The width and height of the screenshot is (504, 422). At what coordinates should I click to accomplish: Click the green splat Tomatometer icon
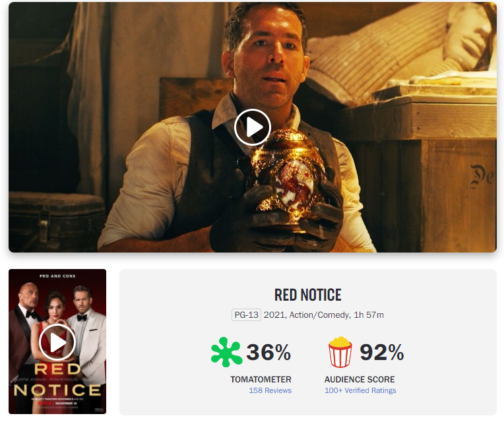226,352
